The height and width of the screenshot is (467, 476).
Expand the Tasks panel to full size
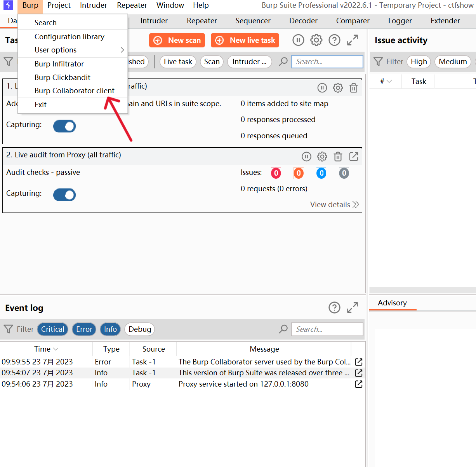(353, 40)
